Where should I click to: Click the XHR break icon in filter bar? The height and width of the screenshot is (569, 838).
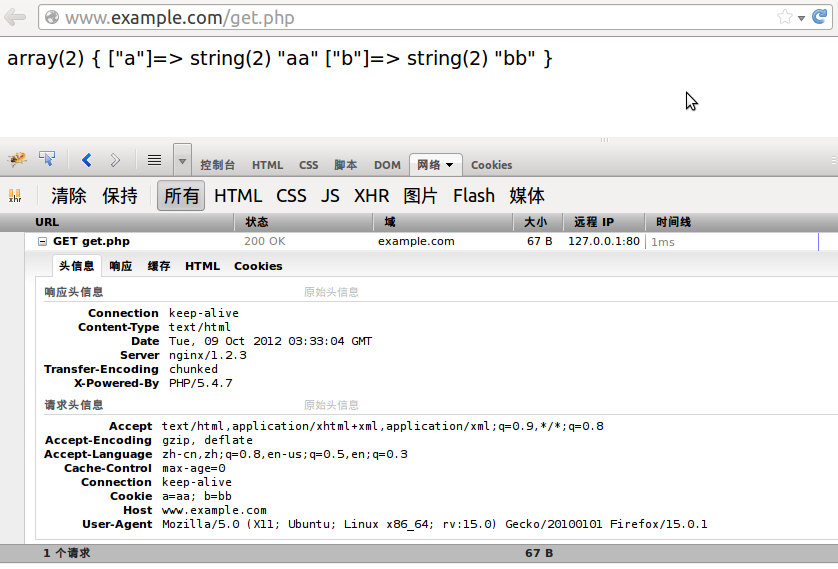click(15, 196)
